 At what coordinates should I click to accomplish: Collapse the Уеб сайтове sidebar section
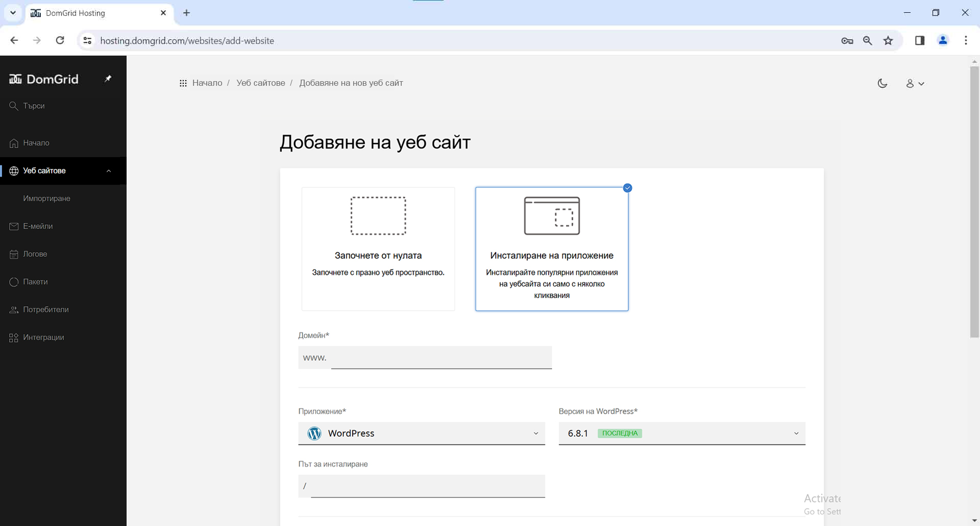[x=109, y=171]
